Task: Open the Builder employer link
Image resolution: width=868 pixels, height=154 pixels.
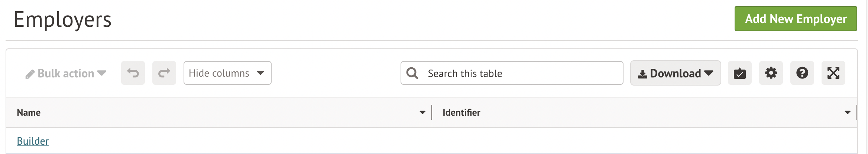Action: 33,141
